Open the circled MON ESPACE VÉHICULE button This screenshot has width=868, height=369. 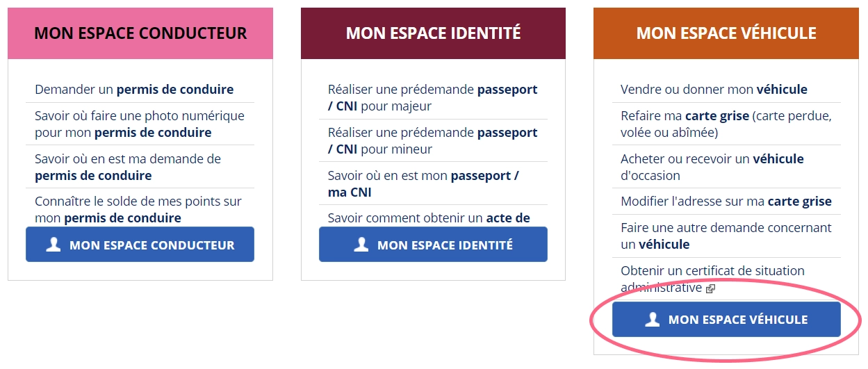point(726,320)
